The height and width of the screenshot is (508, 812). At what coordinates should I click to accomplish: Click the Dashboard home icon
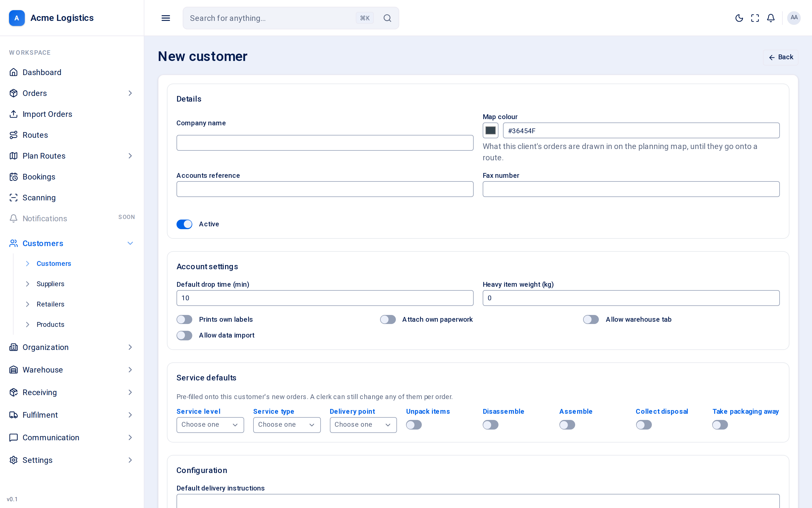point(14,72)
